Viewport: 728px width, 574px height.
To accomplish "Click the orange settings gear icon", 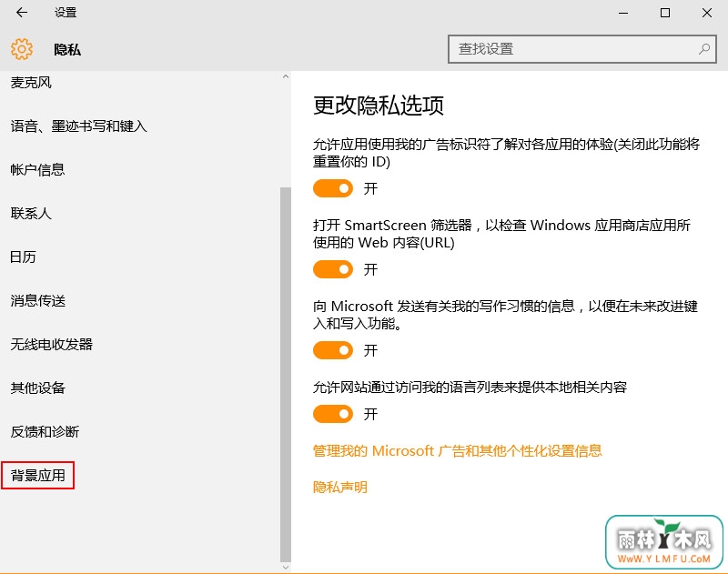I will coord(22,49).
